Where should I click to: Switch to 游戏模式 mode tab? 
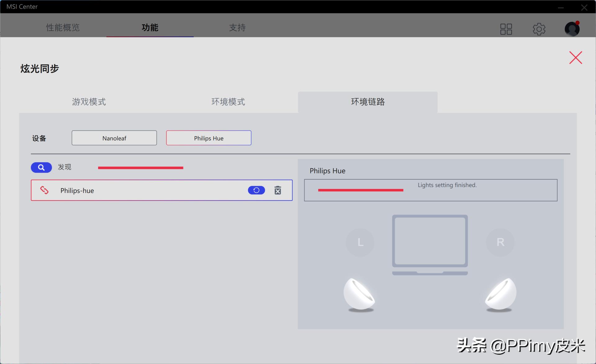coord(89,102)
